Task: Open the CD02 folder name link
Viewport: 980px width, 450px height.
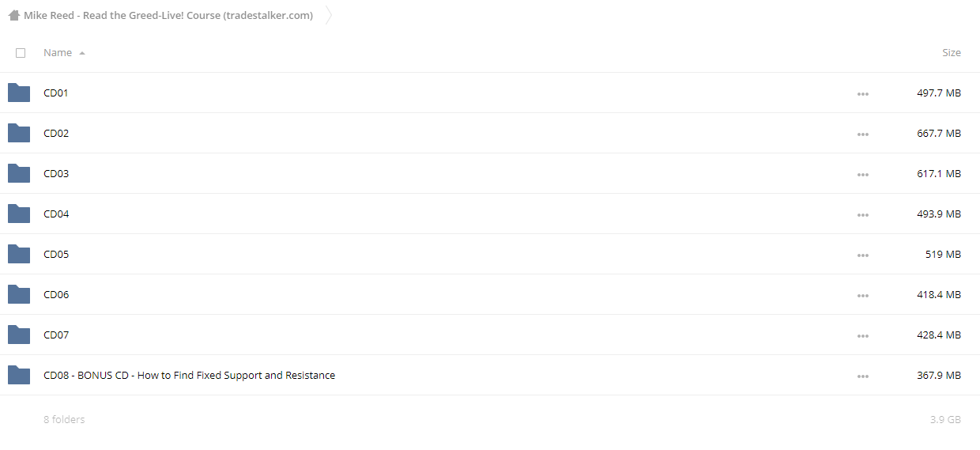Action: 56,133
